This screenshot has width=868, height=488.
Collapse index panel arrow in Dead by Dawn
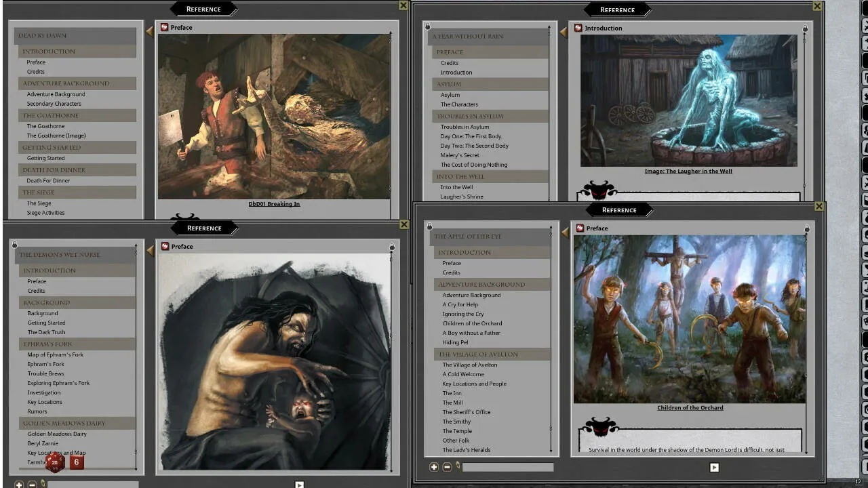[150, 31]
